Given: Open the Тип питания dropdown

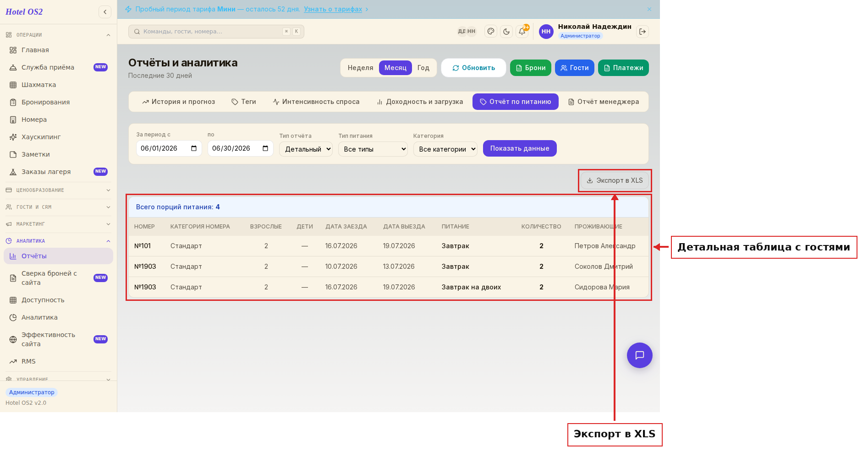Looking at the screenshot, I should point(373,149).
